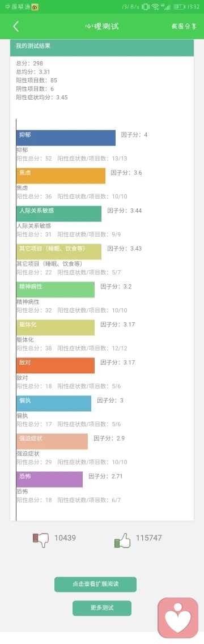
Task: Select the blue 抑郁 bar
Action: pos(66,138)
